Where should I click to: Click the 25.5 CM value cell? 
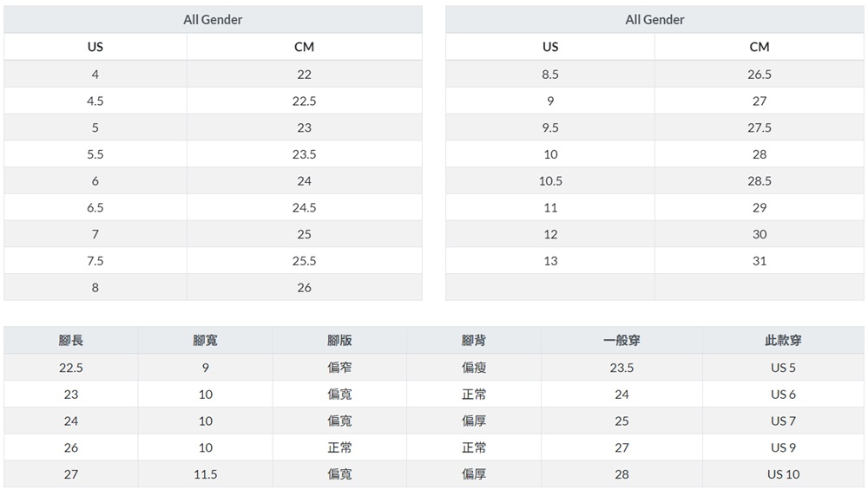coord(304,260)
